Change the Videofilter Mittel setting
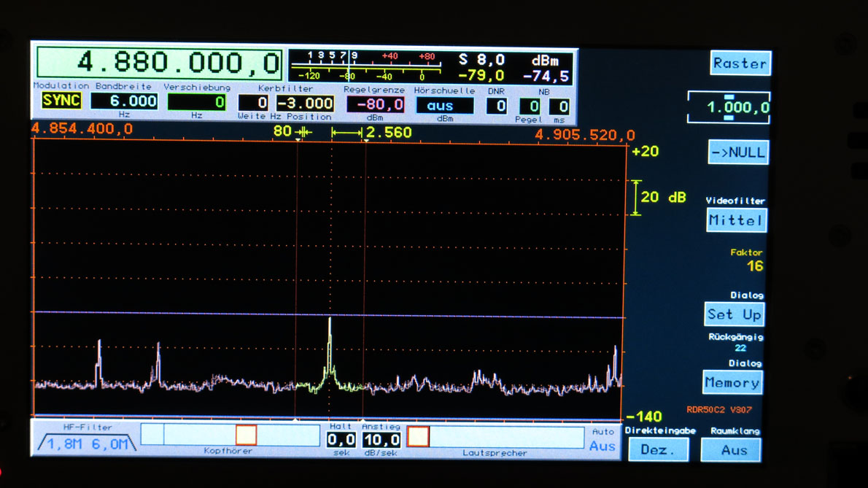The width and height of the screenshot is (868, 488). tap(735, 220)
